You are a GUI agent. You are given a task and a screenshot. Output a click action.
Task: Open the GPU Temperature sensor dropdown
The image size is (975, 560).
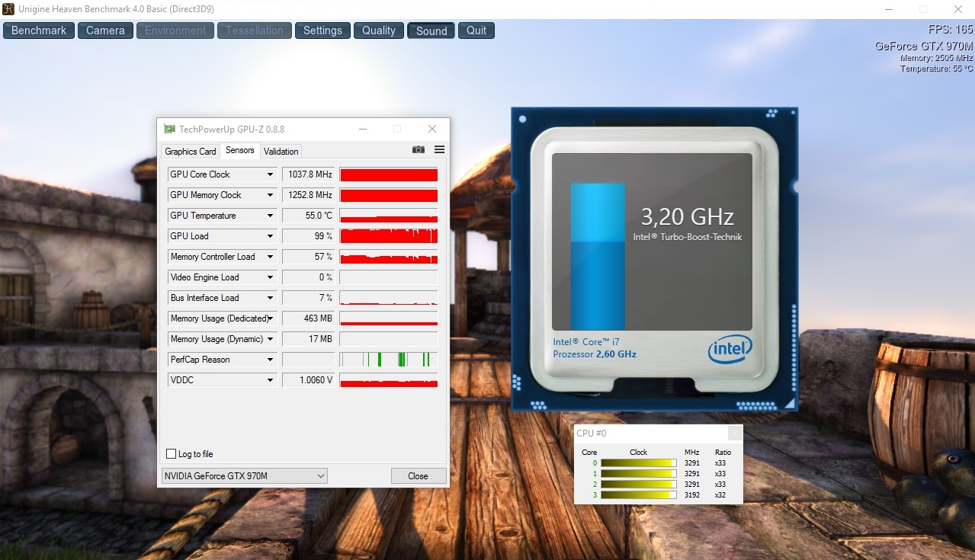click(x=270, y=216)
